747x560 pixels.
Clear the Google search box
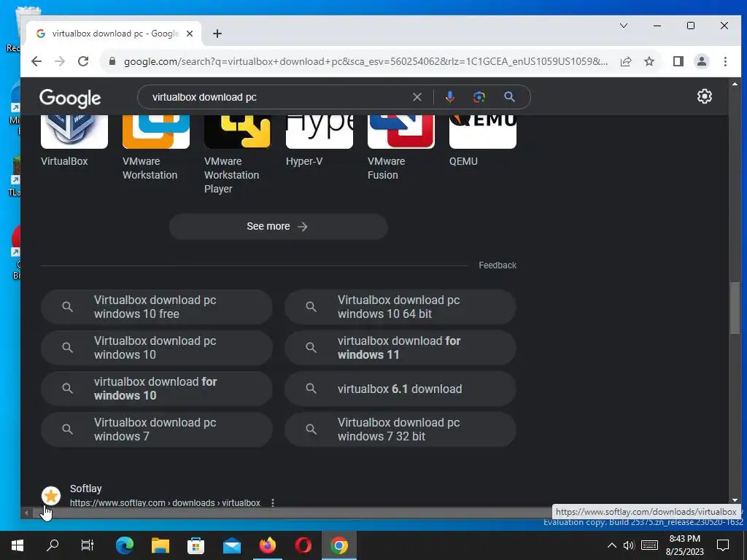coord(417,97)
